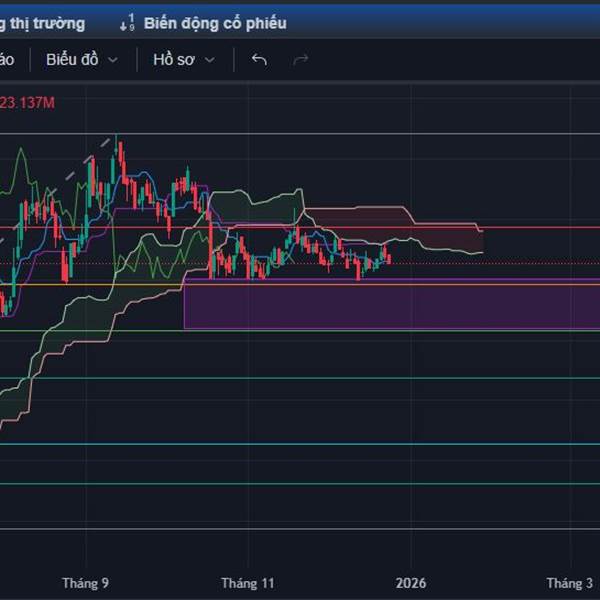
Task: Expand the Biểu đồ dropdown
Action: (x=82, y=60)
